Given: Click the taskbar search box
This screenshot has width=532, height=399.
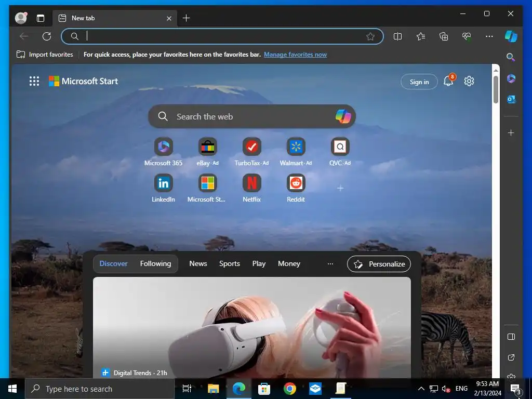Looking at the screenshot, I should (100, 389).
